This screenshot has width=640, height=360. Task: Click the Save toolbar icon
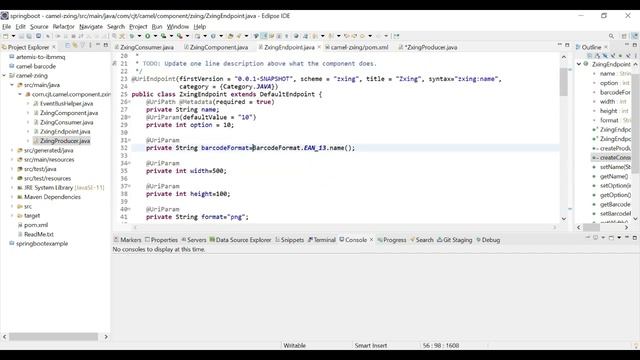(x=21, y=36)
